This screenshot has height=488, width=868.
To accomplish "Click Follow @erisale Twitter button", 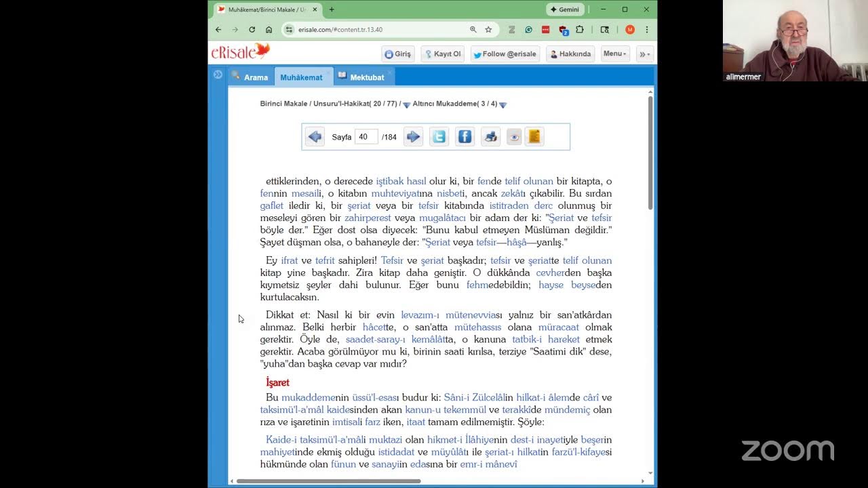I will 505,54.
